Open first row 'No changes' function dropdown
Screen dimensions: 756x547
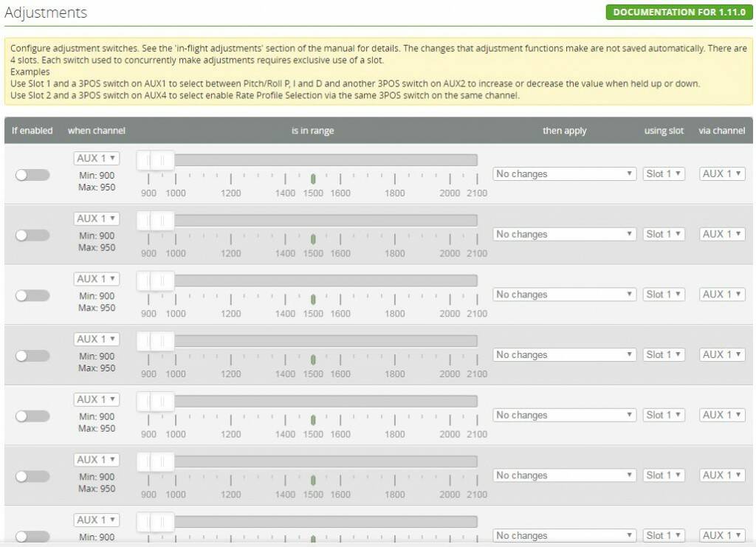pos(564,173)
